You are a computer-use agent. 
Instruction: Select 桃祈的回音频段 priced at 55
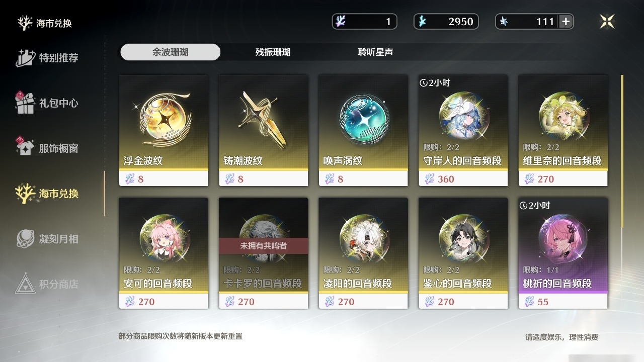[x=563, y=253]
